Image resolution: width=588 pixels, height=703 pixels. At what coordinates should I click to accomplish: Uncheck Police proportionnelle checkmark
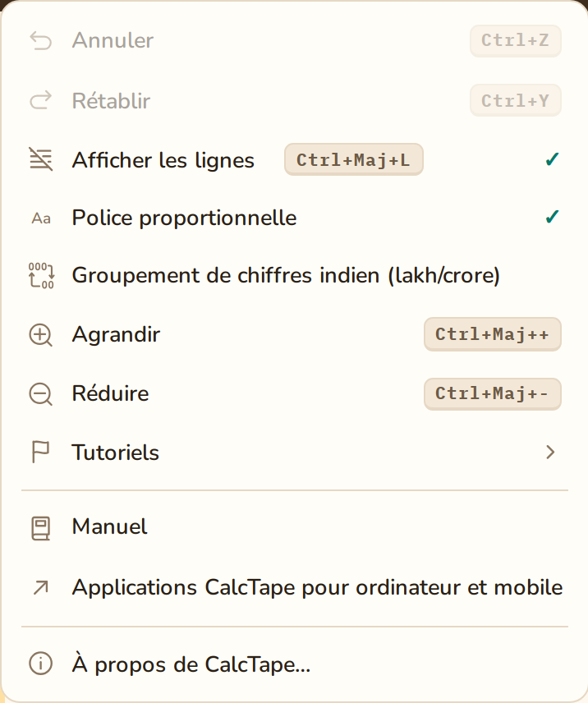tap(552, 217)
